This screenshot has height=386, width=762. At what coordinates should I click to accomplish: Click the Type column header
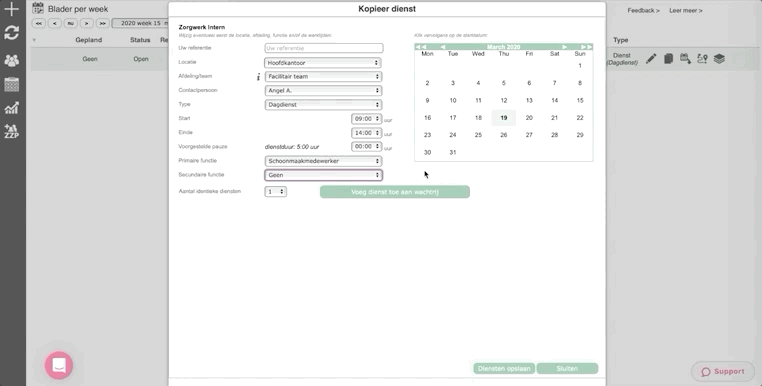coord(621,40)
